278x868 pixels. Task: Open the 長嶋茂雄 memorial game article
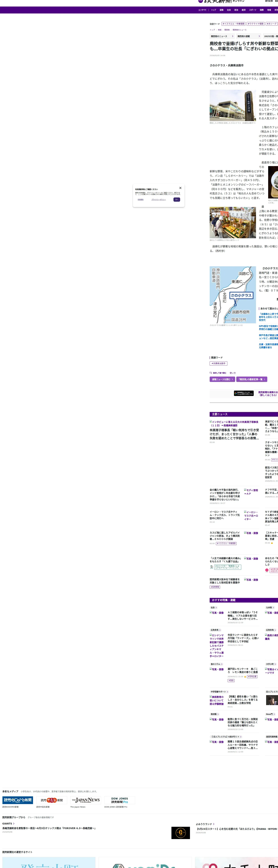(49, 828)
